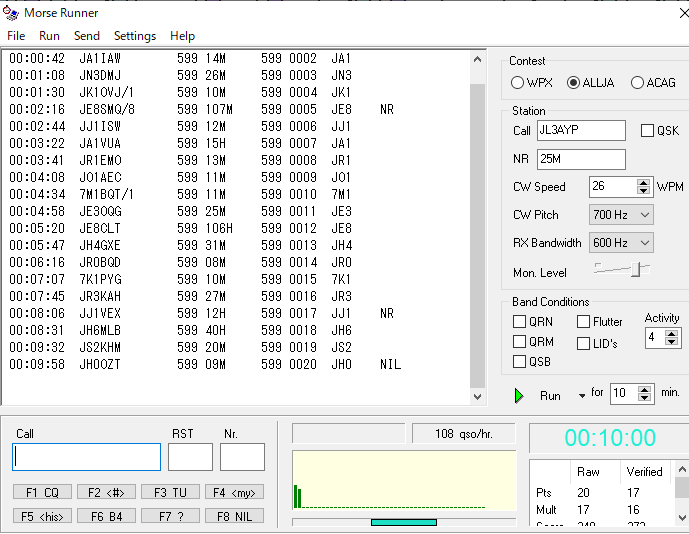Click the cyan RIT tuning bar
Image resolution: width=689 pixels, height=534 pixels.
point(404,522)
